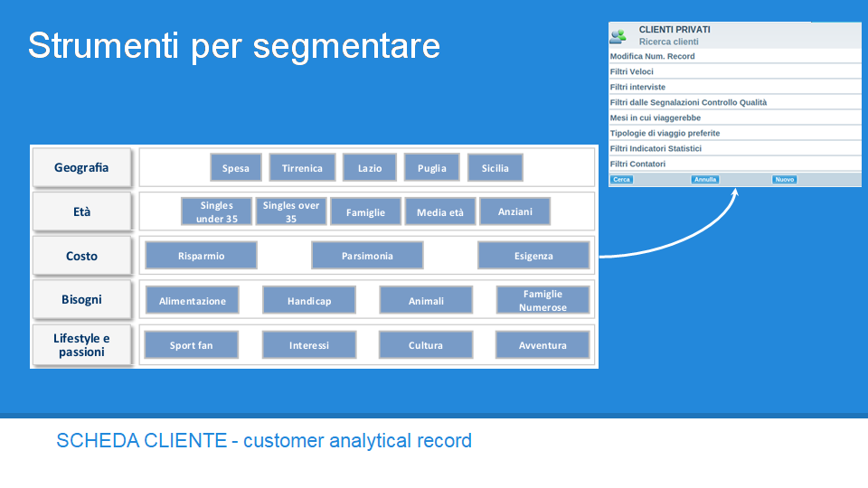Viewport: 868px width, 488px height.
Task: Click the Spesa segment box
Action: point(236,168)
